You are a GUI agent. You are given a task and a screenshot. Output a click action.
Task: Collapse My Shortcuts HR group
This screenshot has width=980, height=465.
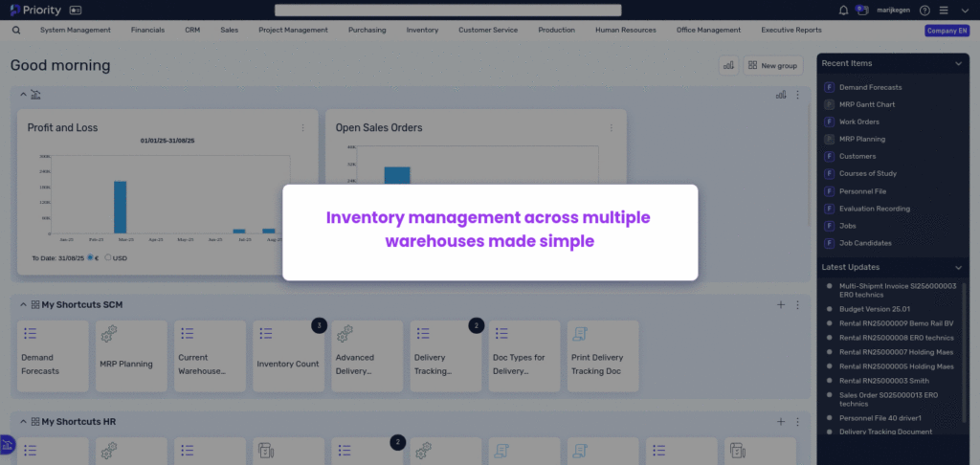(24, 422)
